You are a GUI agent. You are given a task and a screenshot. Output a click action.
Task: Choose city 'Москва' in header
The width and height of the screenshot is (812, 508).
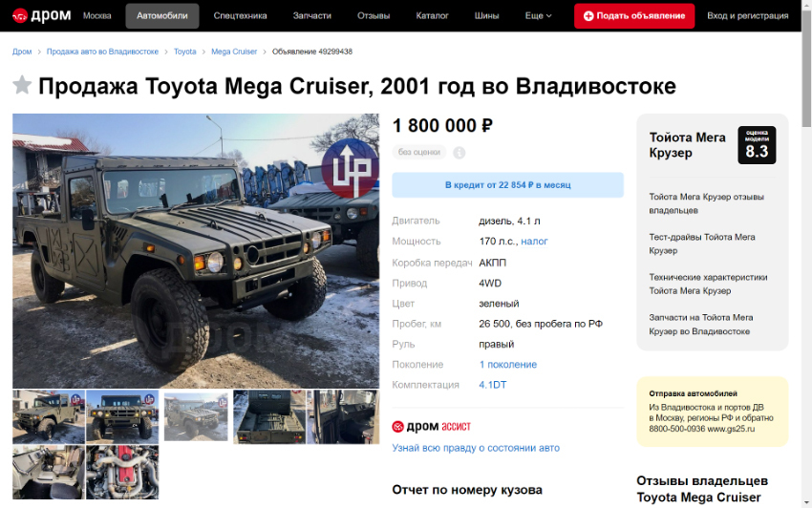[x=96, y=16]
